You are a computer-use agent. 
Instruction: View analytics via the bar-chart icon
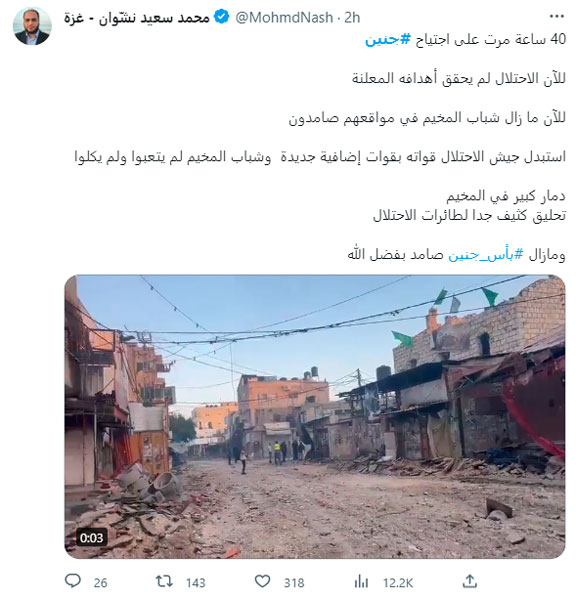361,582
